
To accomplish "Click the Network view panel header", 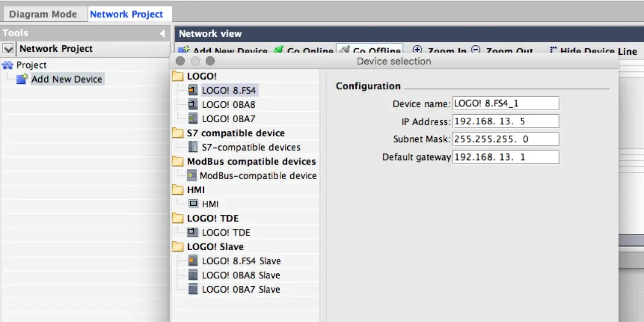I will coord(210,34).
